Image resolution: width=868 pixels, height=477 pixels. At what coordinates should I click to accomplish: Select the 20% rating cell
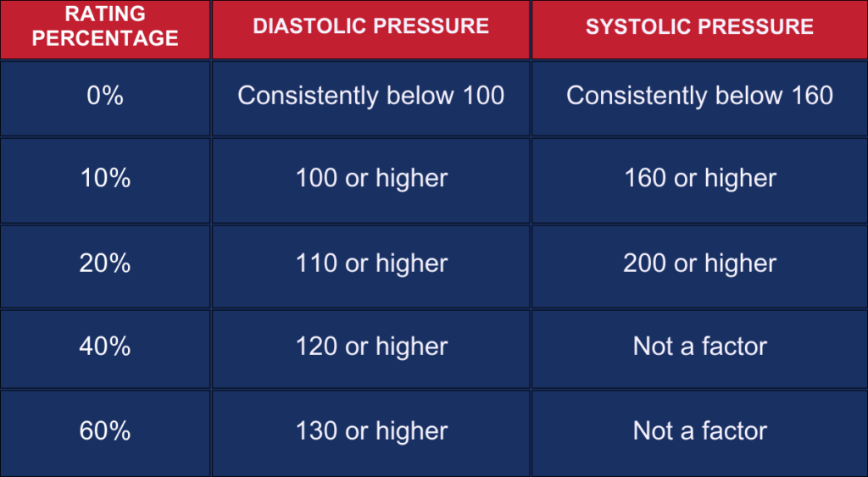tap(105, 263)
